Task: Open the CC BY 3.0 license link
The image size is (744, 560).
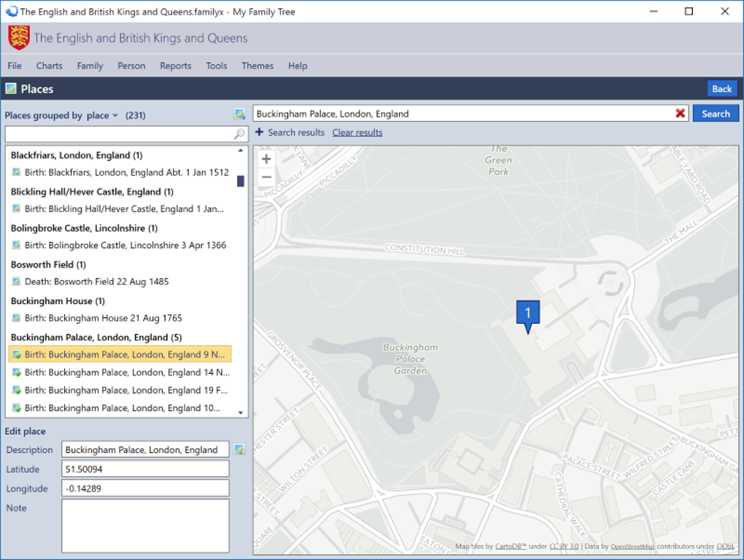Action: pyautogui.click(x=564, y=546)
